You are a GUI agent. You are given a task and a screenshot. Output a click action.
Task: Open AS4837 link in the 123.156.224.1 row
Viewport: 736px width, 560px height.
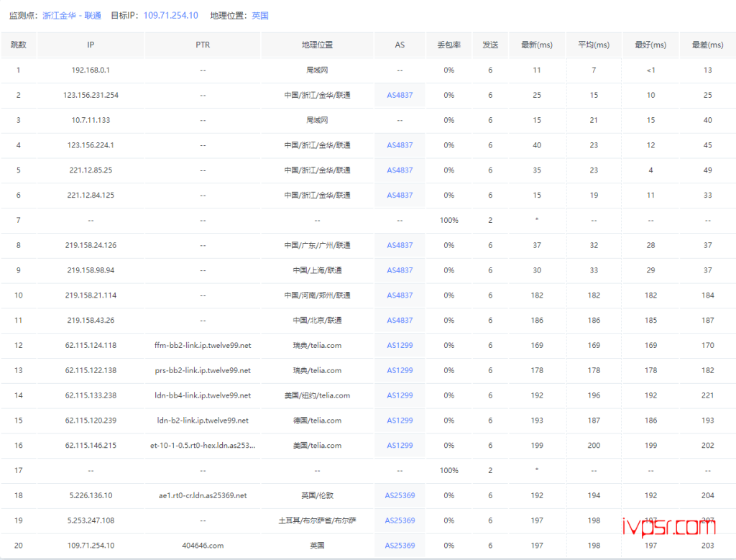(400, 145)
